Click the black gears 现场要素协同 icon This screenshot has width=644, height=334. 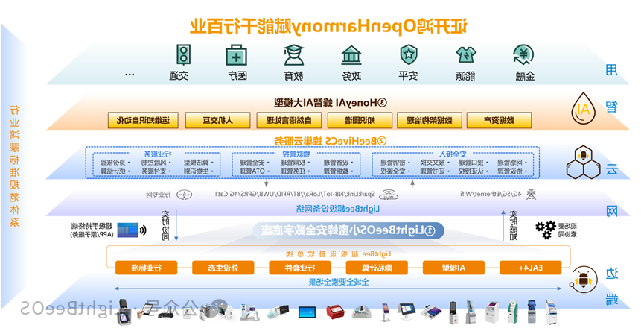(546, 230)
